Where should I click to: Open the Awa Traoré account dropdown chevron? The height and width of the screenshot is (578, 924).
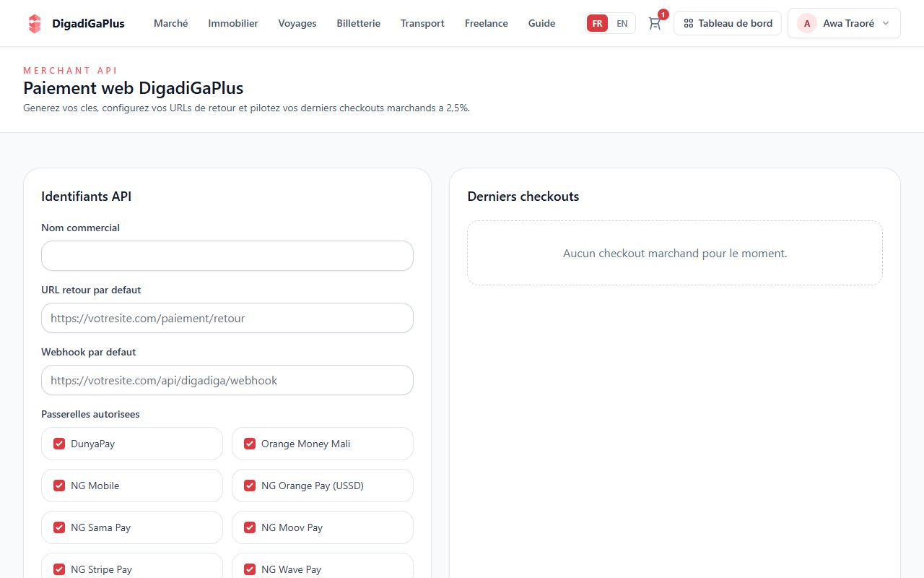point(886,23)
